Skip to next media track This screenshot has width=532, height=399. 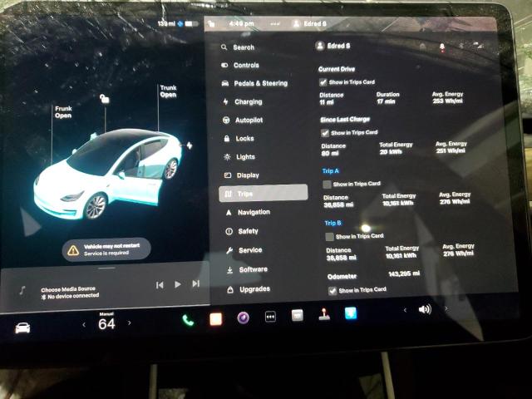tap(196, 283)
